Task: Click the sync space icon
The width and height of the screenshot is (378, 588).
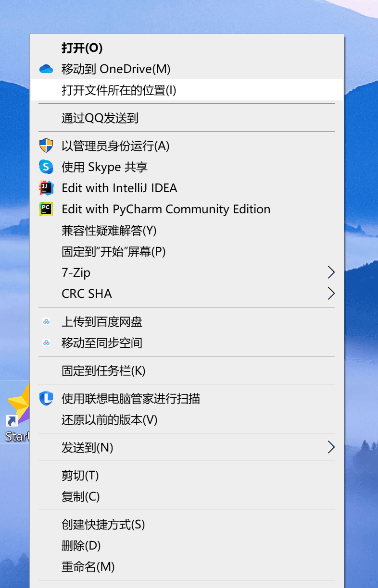Action: 46,343
